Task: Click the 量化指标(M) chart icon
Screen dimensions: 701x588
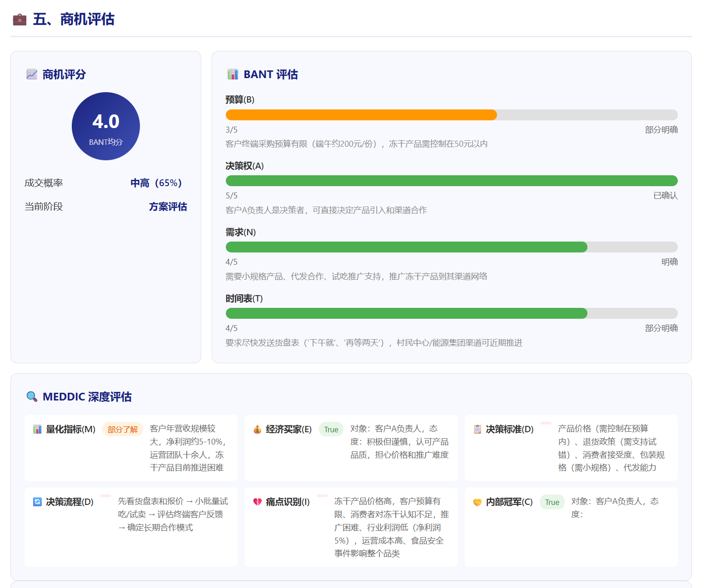Action: pyautogui.click(x=37, y=430)
